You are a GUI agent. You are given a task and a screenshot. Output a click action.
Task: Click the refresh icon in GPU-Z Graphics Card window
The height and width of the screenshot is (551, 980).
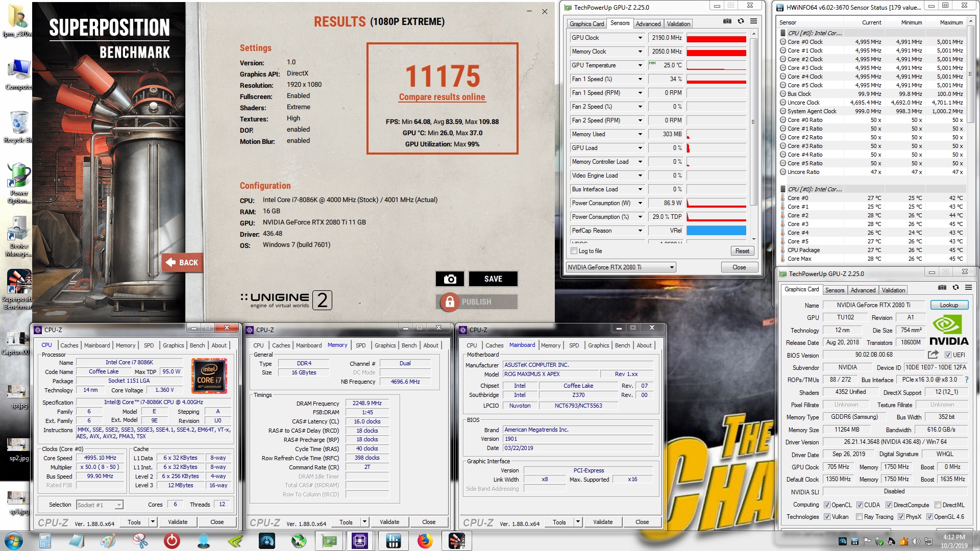[955, 288]
